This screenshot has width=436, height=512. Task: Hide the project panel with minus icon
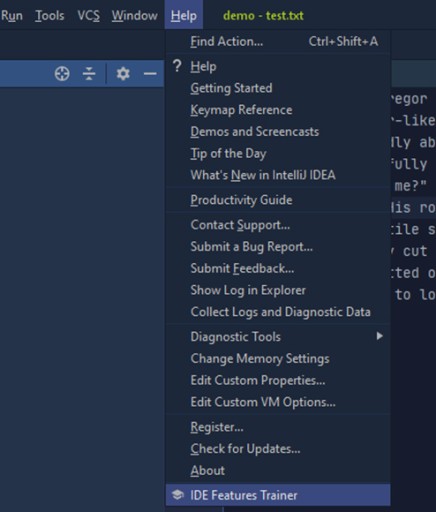(x=150, y=74)
